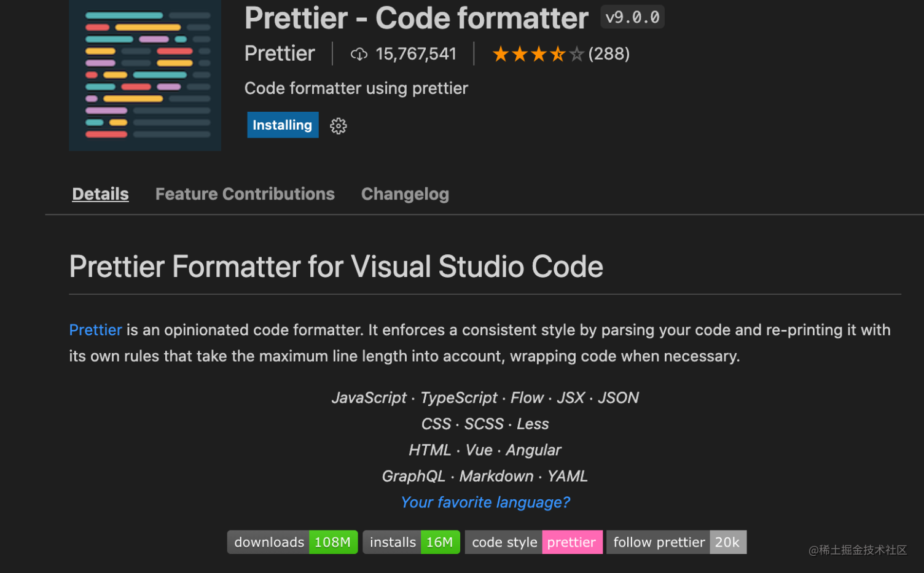Click the pink prettier code style badge
924x573 pixels.
[x=572, y=542]
